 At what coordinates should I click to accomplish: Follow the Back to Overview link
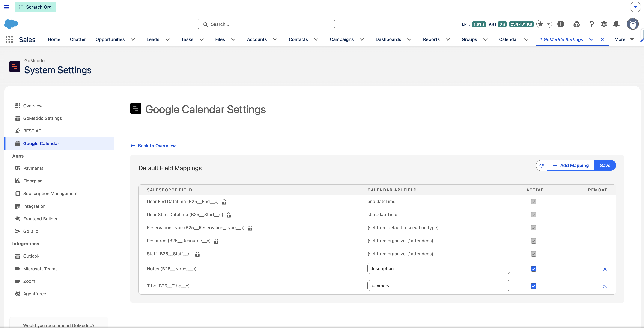[153, 146]
